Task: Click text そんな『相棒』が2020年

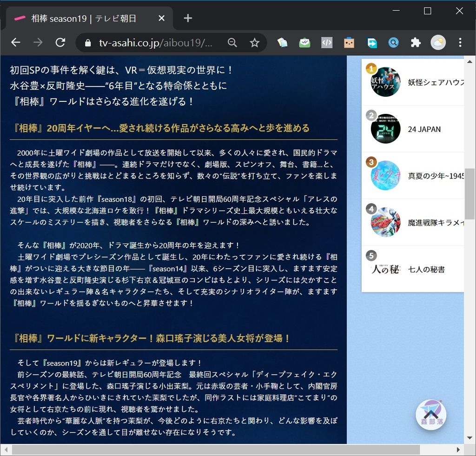Action: (x=129, y=245)
